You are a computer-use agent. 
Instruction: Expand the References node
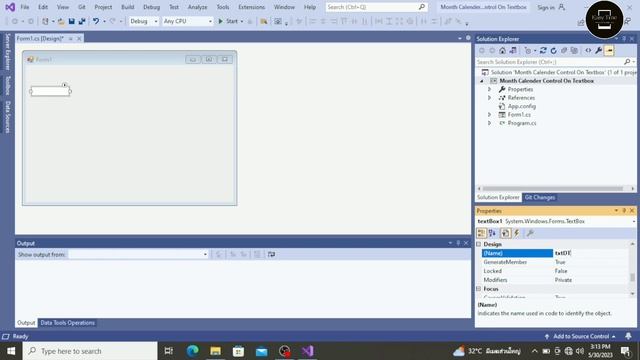click(489, 98)
